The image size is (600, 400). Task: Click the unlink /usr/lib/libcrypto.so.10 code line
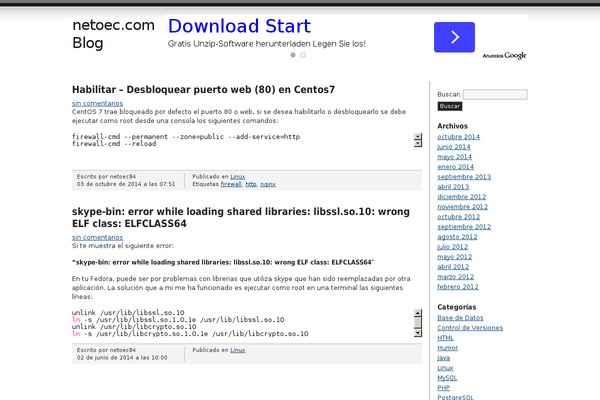(x=134, y=327)
